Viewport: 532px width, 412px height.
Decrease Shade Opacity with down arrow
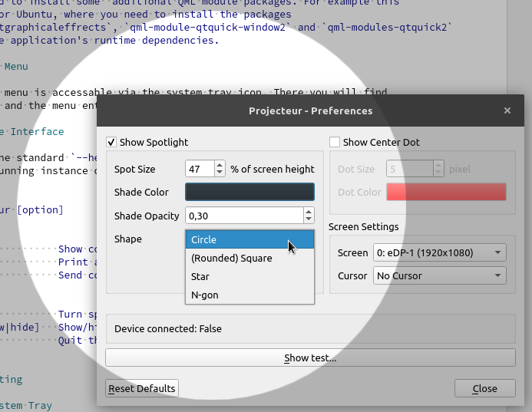[x=309, y=219]
